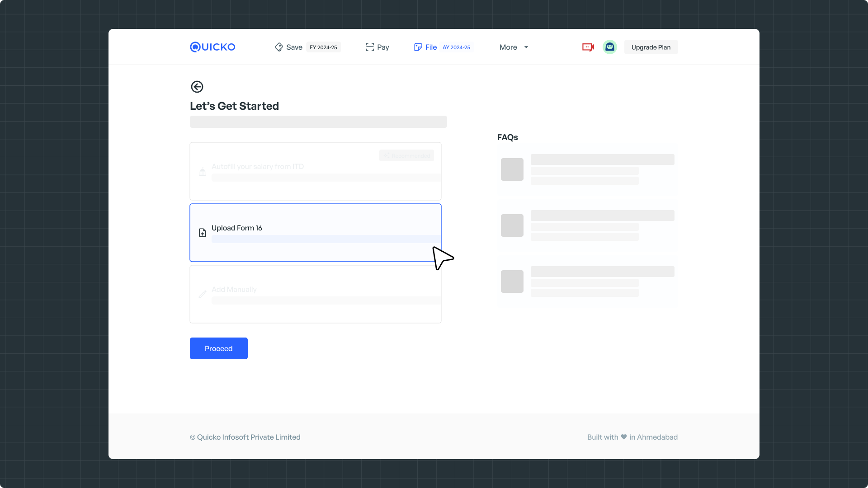Expand the More dropdown arrow

pyautogui.click(x=526, y=47)
